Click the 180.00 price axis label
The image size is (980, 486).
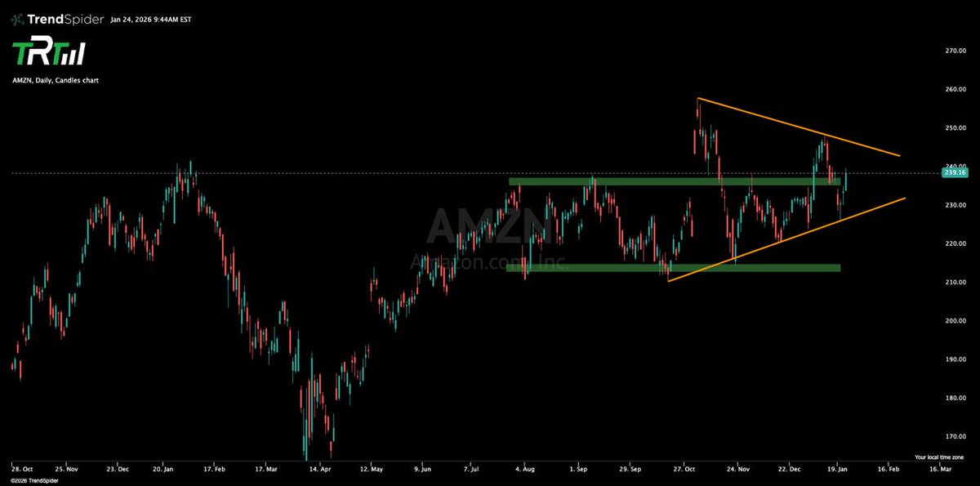coord(955,398)
